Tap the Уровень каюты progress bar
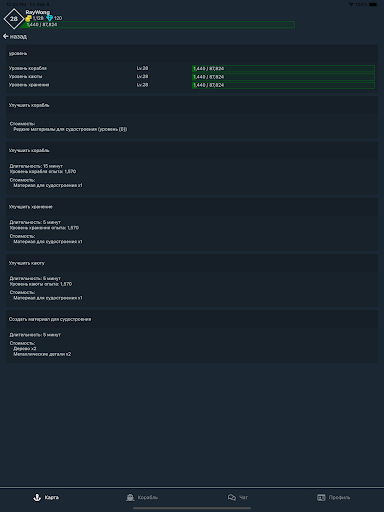The width and height of the screenshot is (384, 512). pyautogui.click(x=283, y=77)
